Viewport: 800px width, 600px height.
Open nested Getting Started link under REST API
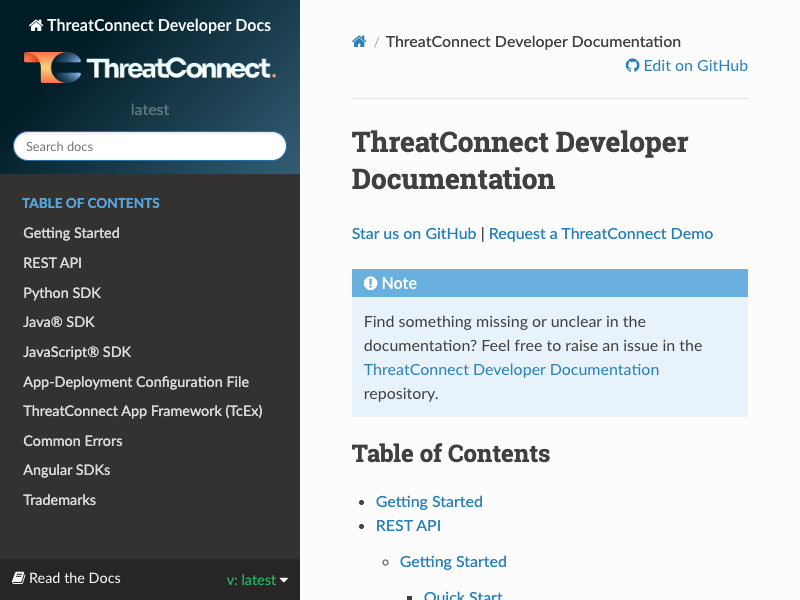point(453,562)
